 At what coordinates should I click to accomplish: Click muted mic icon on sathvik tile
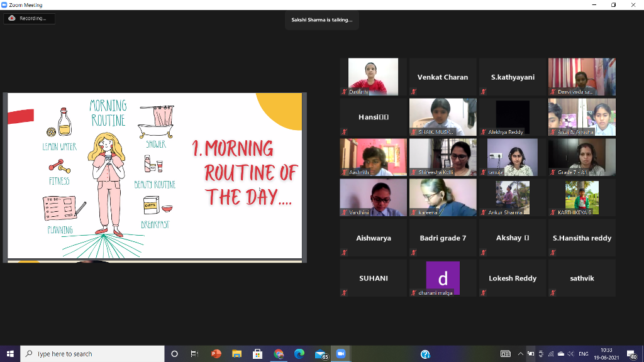[553, 293]
